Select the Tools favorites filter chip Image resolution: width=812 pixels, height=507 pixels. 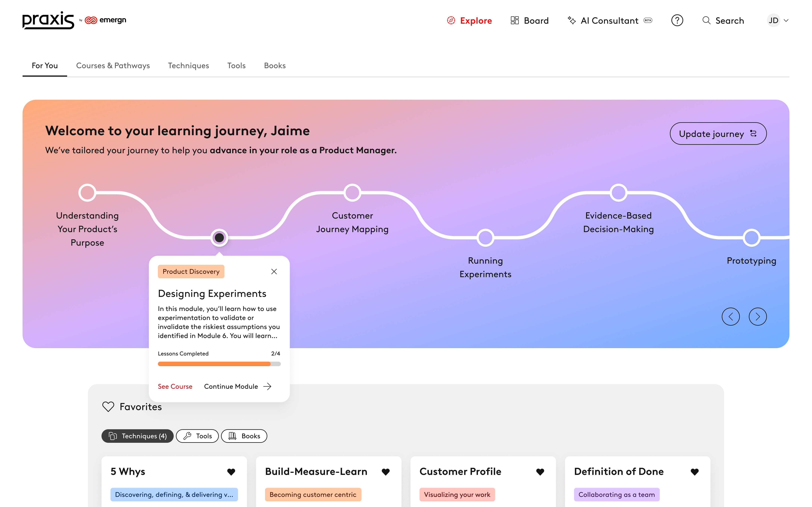197,436
